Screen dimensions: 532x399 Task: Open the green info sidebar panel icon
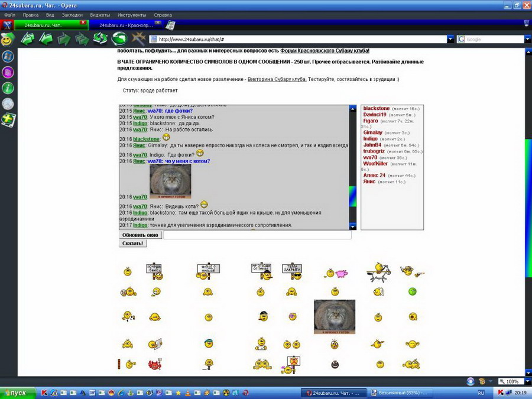(x=8, y=88)
